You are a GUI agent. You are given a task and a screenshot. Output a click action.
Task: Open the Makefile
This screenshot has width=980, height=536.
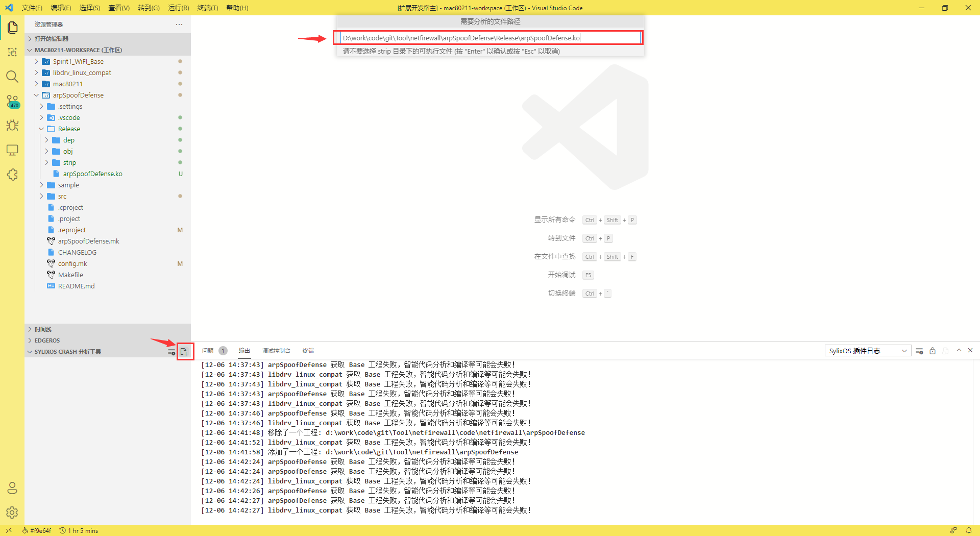coord(108,275)
